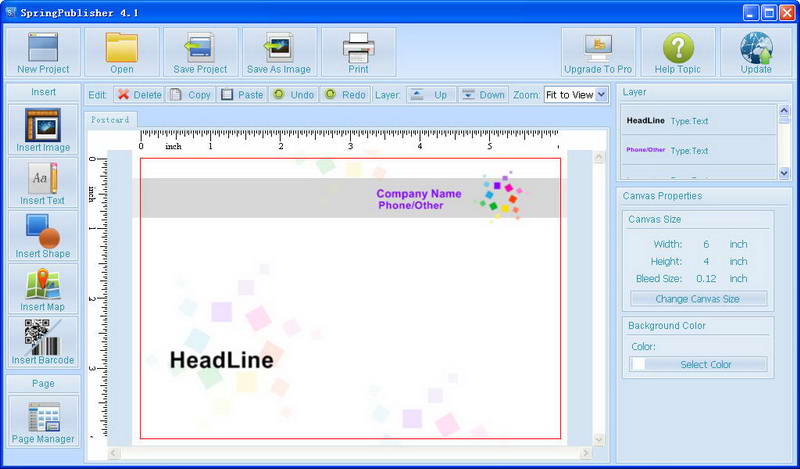Screen dimensions: 800x469
Task: Click Select Color button
Action: click(698, 364)
